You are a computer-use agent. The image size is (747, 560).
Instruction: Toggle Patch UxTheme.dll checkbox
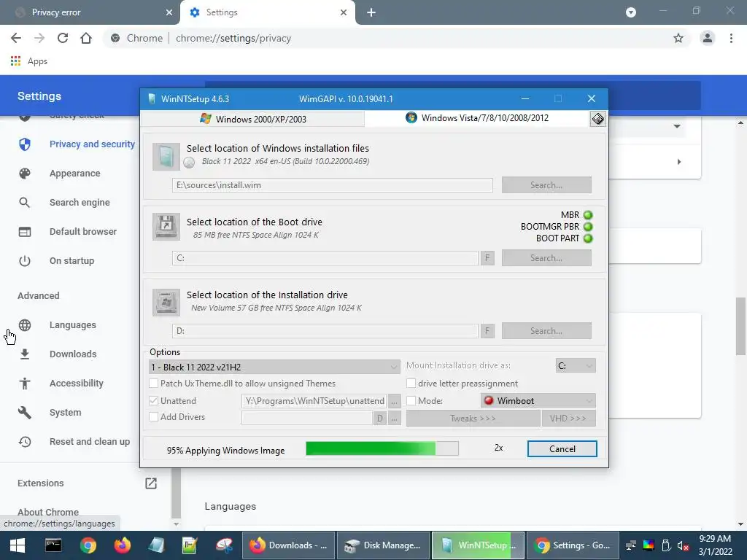coord(153,384)
